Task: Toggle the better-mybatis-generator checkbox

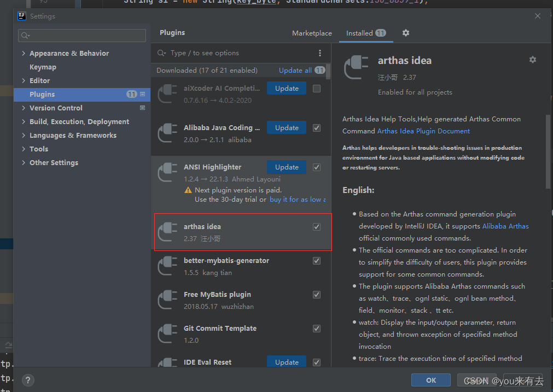Action: click(x=317, y=261)
